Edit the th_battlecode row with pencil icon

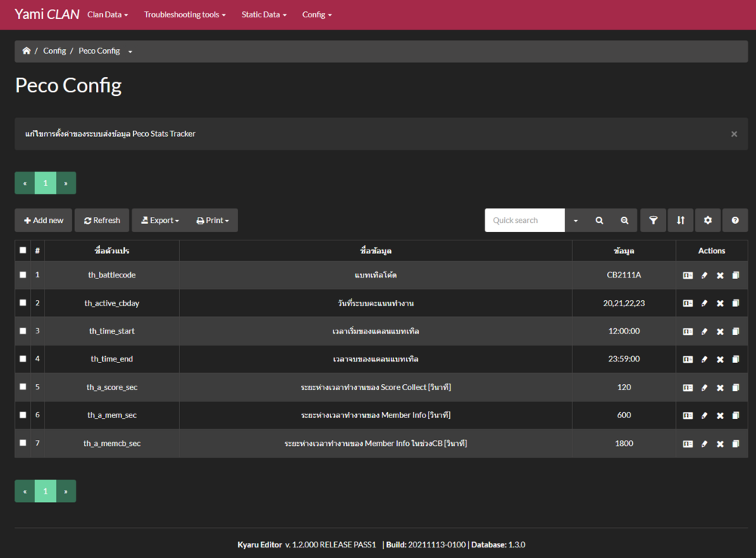pyautogui.click(x=705, y=275)
